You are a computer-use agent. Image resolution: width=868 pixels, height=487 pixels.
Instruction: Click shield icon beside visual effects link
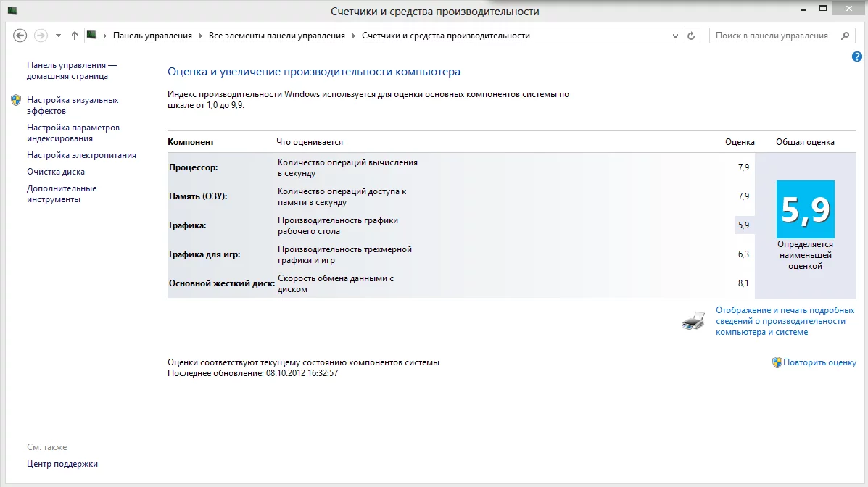[x=16, y=100]
